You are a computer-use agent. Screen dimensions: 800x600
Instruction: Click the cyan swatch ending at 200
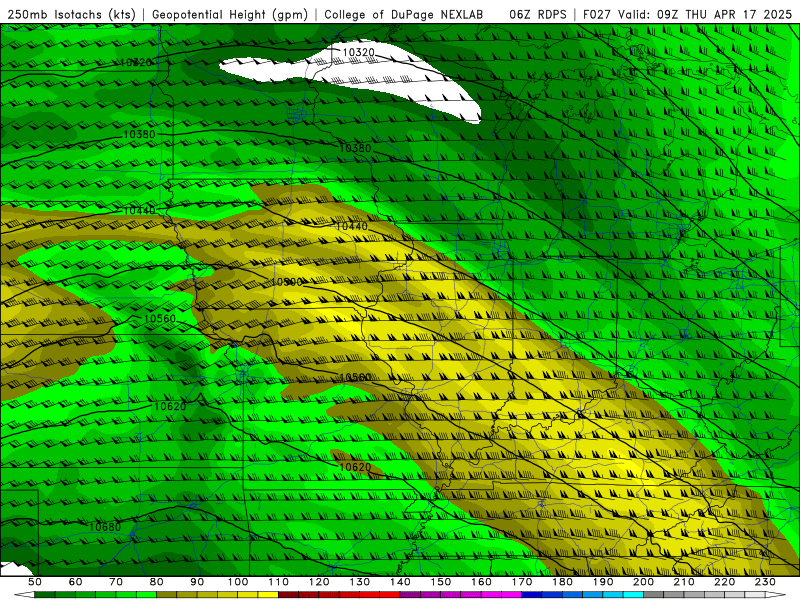(x=633, y=595)
